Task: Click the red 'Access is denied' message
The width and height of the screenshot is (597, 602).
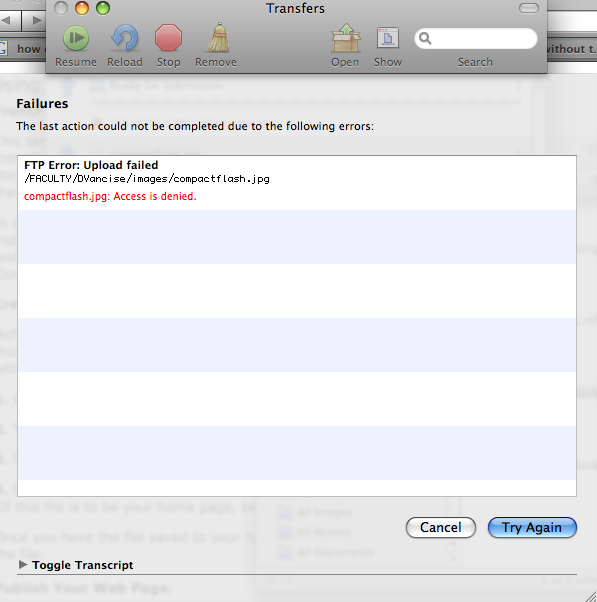Action: 110,196
